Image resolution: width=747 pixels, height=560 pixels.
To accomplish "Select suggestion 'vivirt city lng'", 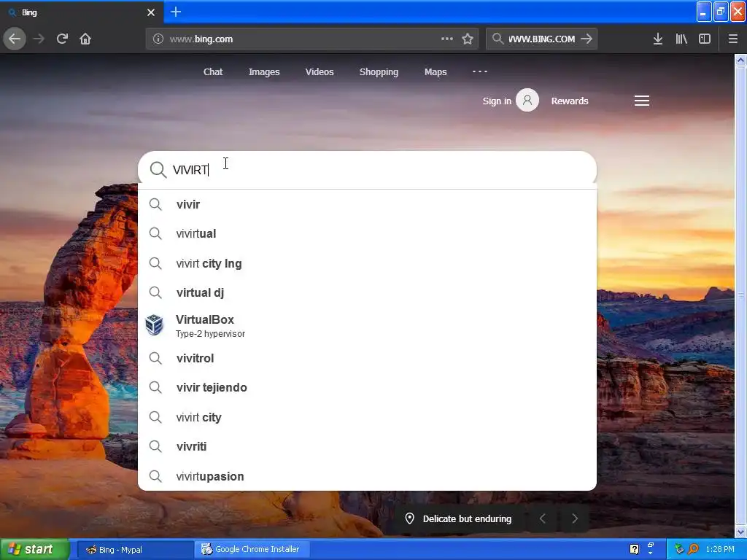I will (367, 263).
